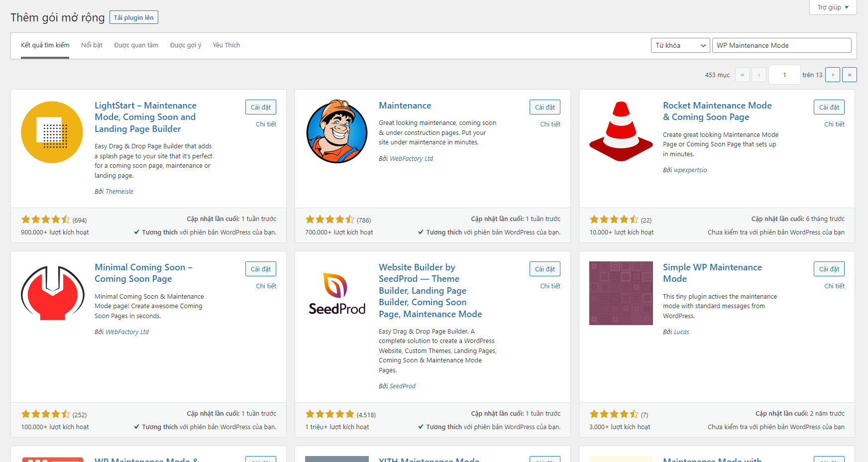
Task: Visit the Themeisle author link
Action: [x=120, y=191]
